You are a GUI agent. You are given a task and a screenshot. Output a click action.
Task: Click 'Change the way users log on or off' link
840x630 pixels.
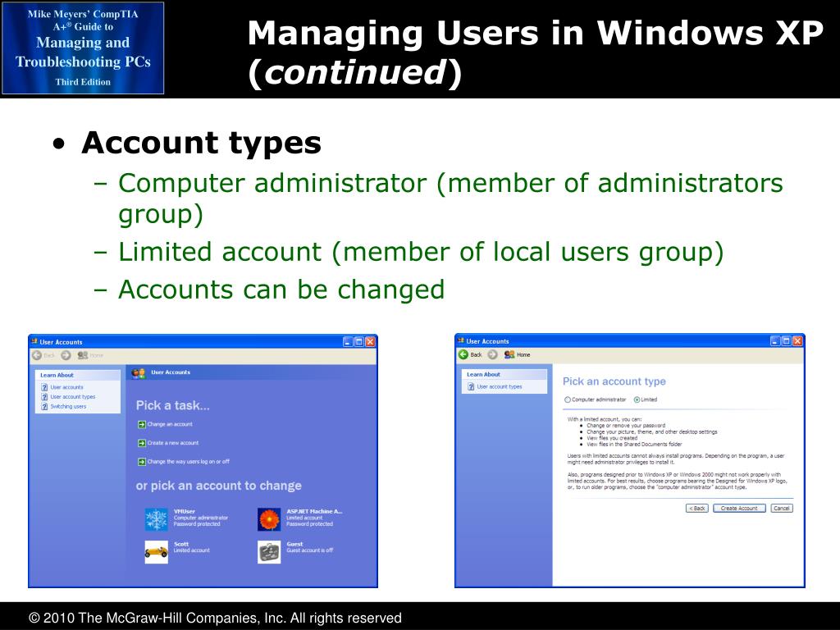(189, 462)
